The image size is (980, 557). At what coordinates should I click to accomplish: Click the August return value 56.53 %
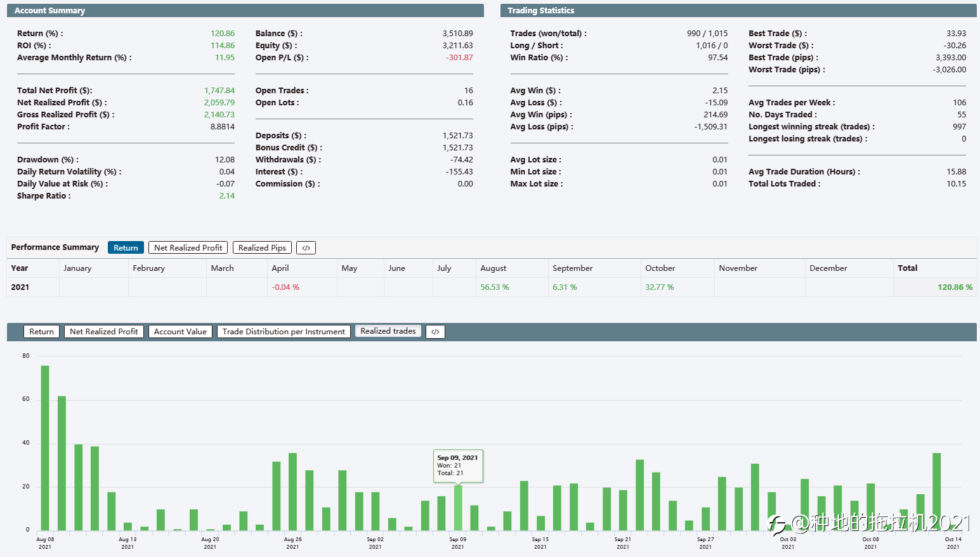[495, 287]
